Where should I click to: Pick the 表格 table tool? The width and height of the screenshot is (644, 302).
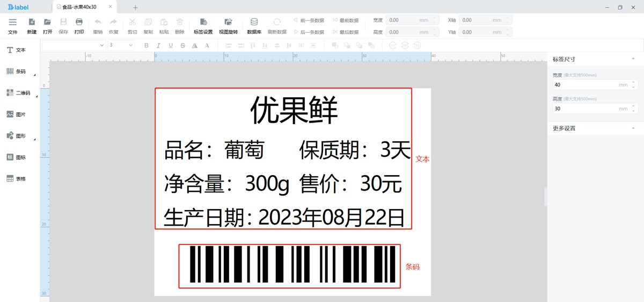pyautogui.click(x=16, y=179)
